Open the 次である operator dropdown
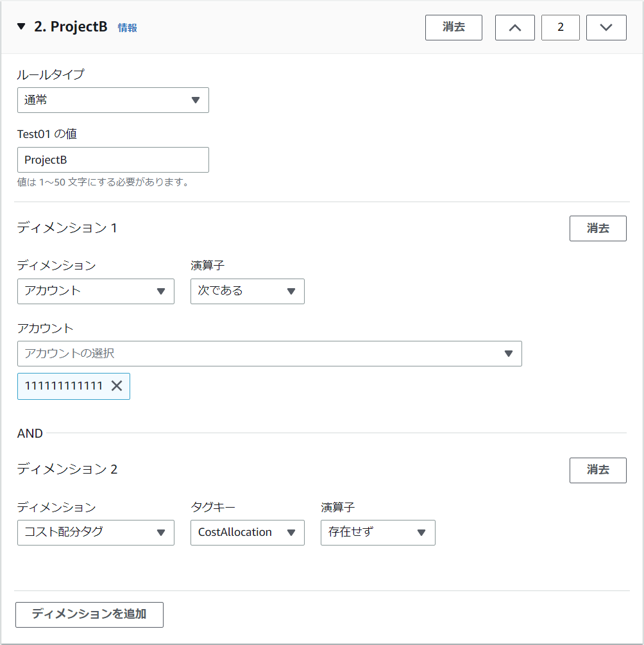Image resolution: width=644 pixels, height=645 pixels. (247, 291)
